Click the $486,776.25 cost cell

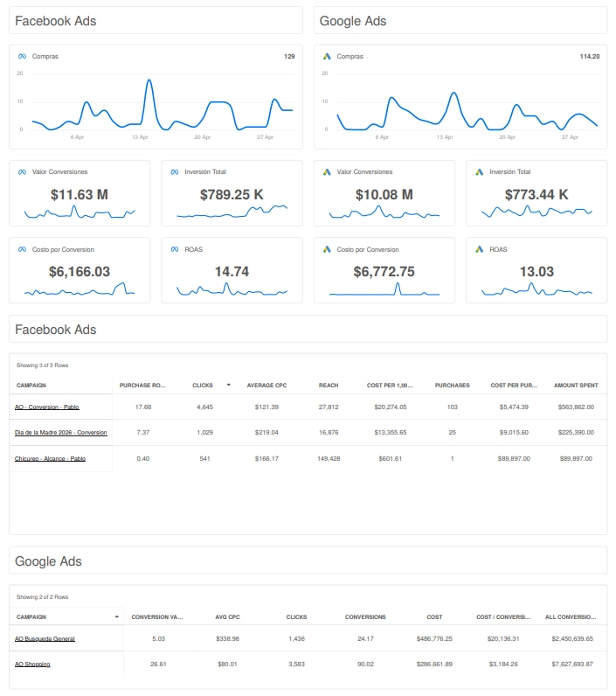434,639
